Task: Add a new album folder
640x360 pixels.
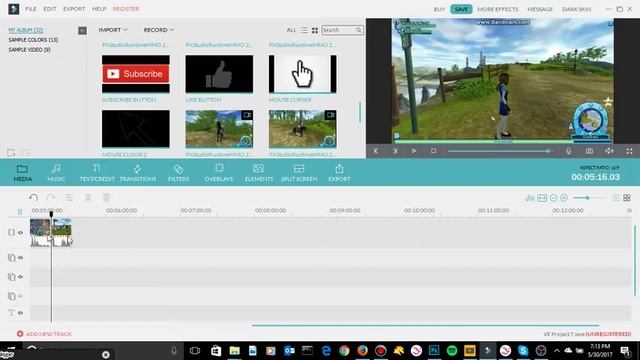Action: point(11,153)
